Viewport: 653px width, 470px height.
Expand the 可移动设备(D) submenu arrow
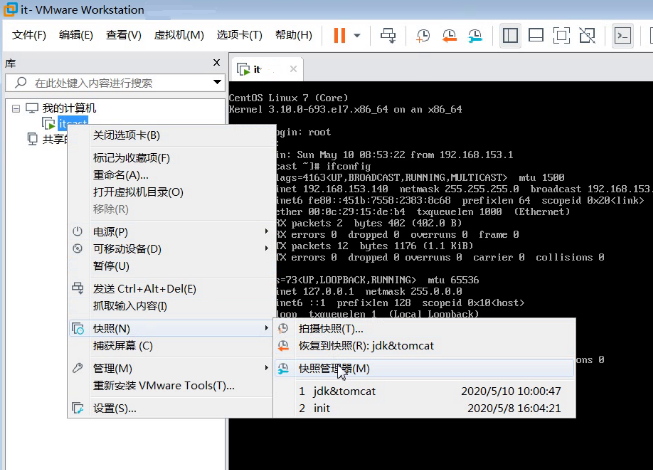click(267, 248)
